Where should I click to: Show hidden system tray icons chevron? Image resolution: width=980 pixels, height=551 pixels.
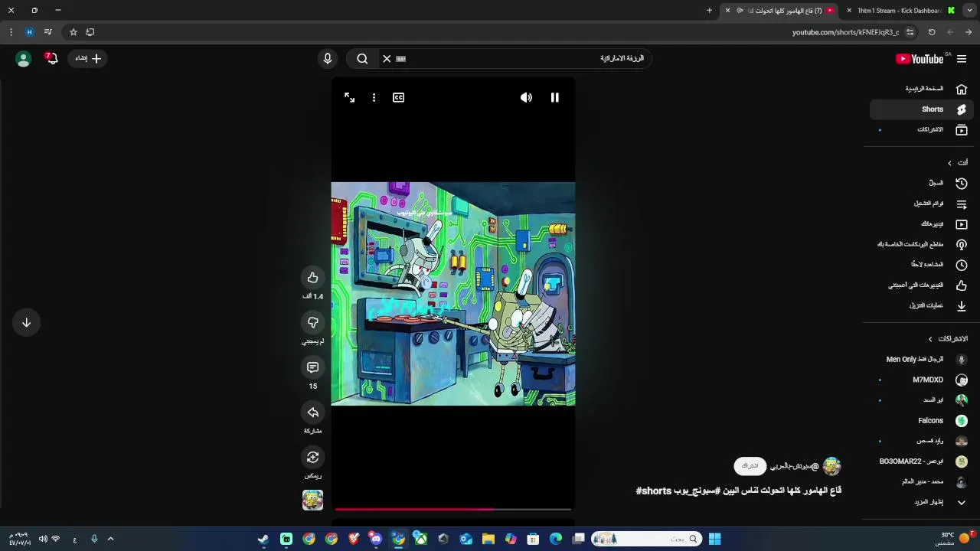click(110, 539)
